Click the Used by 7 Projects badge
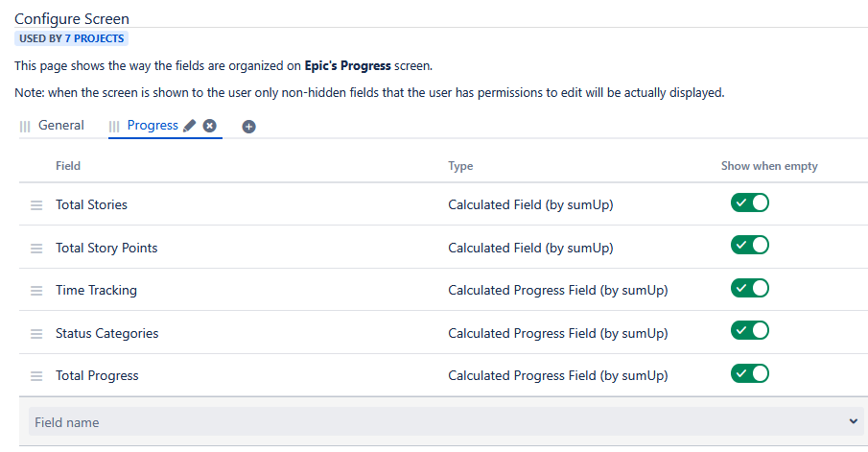 click(71, 38)
